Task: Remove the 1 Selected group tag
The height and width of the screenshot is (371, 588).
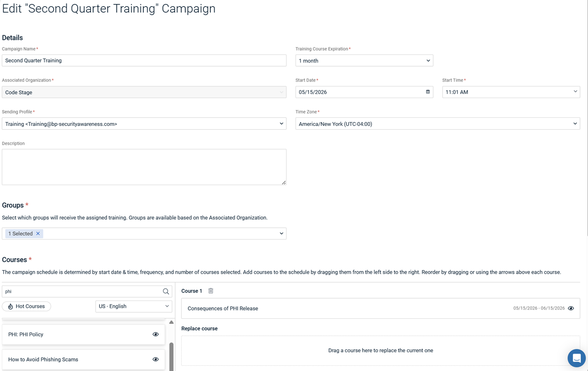Action: tap(38, 233)
